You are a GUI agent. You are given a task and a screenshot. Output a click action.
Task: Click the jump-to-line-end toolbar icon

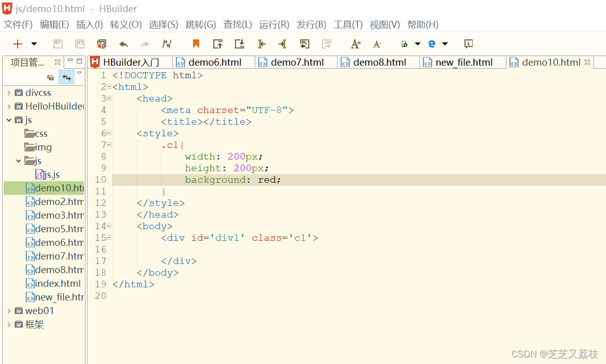pyautogui.click(x=283, y=44)
